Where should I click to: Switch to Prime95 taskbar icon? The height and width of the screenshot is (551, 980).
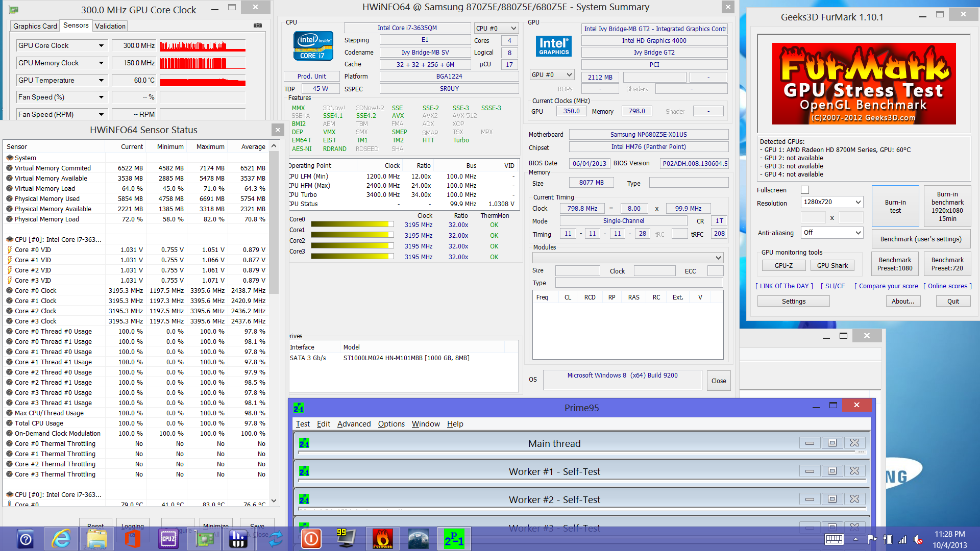pyautogui.click(x=454, y=539)
